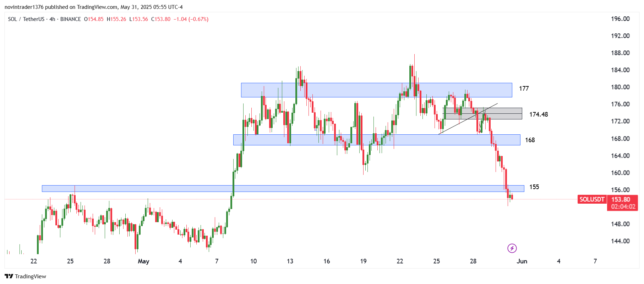This screenshot has height=284, width=644.
Task: Click the 168 support zone label
Action: pyautogui.click(x=530, y=140)
